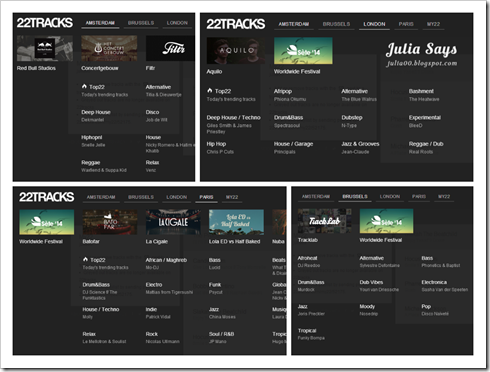The image size is (490, 372).
Task: Open the Dub Vibes playlist in Brussels panel
Action: click(379, 286)
